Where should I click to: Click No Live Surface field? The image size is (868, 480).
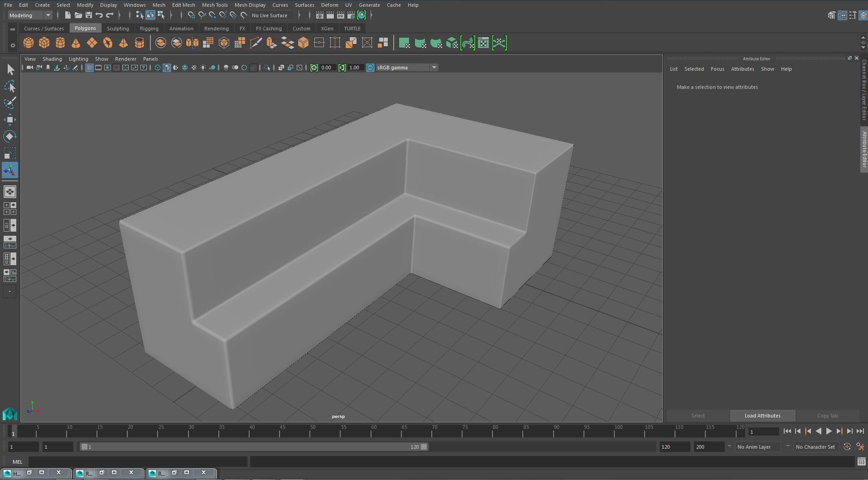(271, 15)
